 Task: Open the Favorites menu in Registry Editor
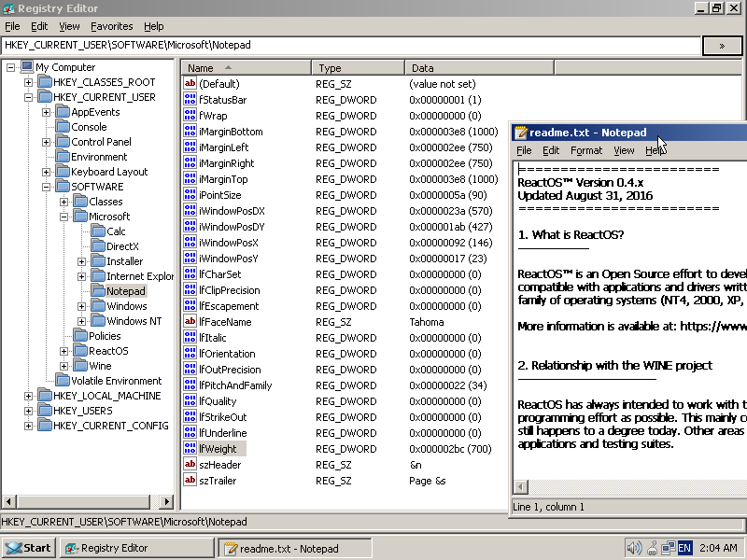pyautogui.click(x=111, y=26)
